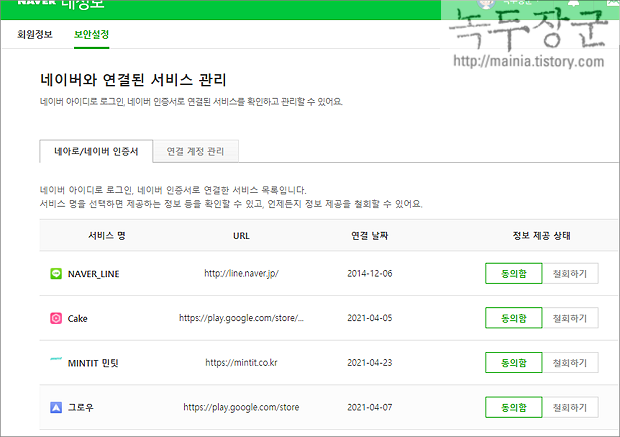Switch to 네아로/네이버 인증서 tab
This screenshot has height=437, width=620.
96,151
